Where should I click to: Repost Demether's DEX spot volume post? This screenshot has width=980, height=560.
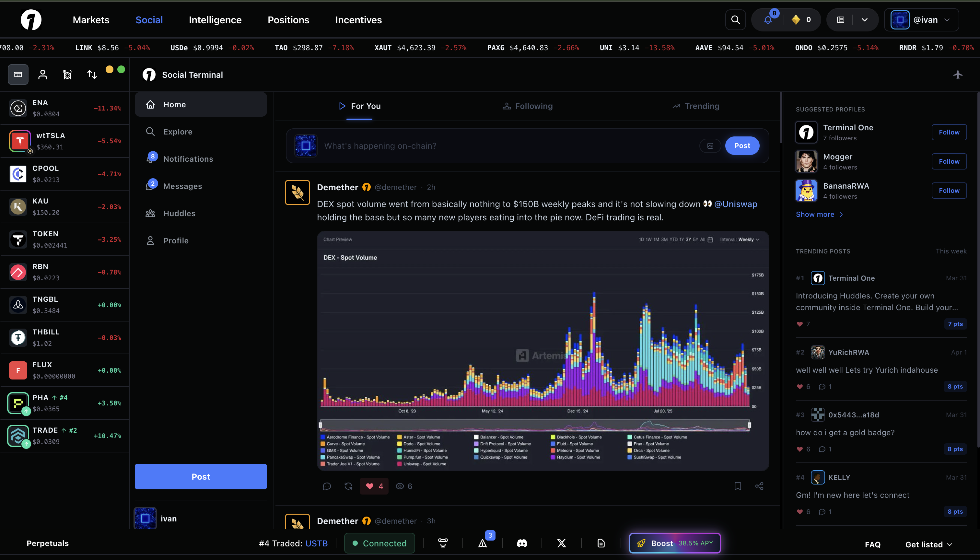(348, 486)
